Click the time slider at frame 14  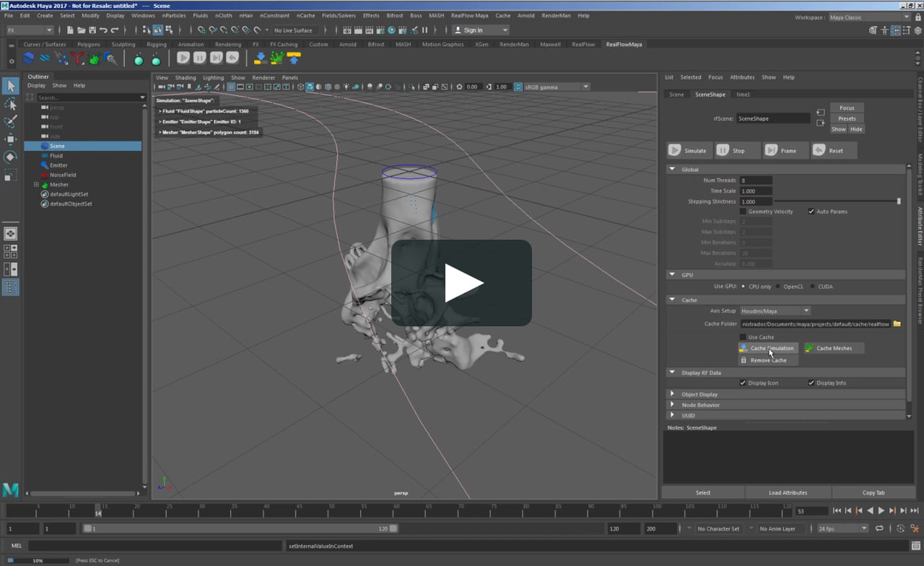point(98,510)
